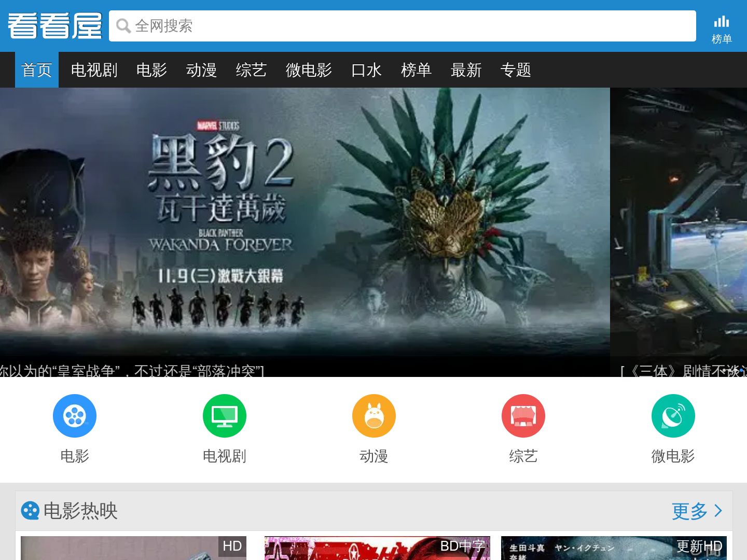Click the 电影热映 section heading
The width and height of the screenshot is (747, 560).
80,511
